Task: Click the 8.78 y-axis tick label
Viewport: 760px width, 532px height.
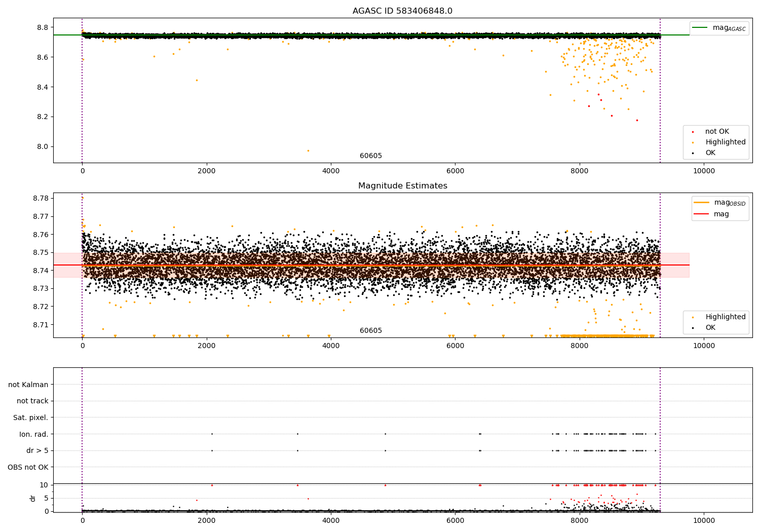Action: (x=41, y=198)
